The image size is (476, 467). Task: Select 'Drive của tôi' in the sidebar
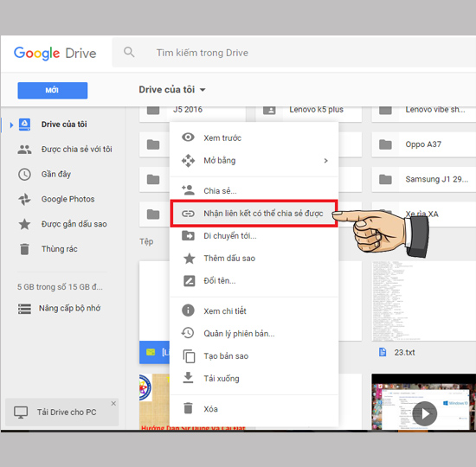tap(64, 125)
